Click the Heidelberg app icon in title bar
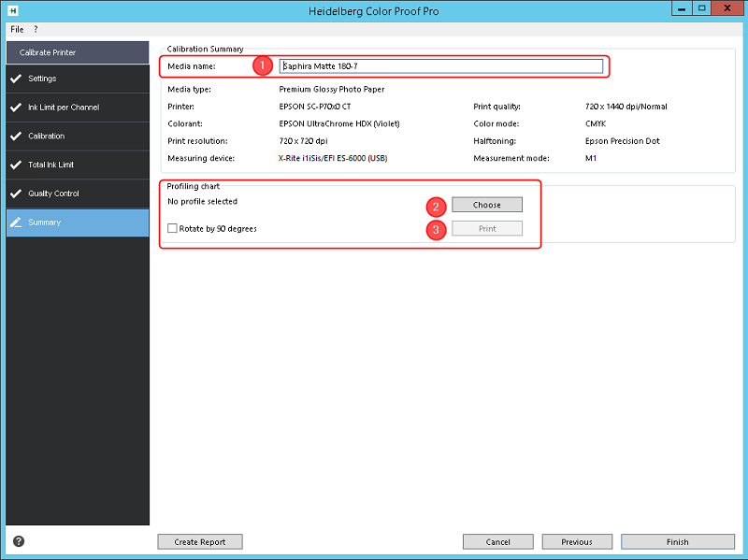 13,10
